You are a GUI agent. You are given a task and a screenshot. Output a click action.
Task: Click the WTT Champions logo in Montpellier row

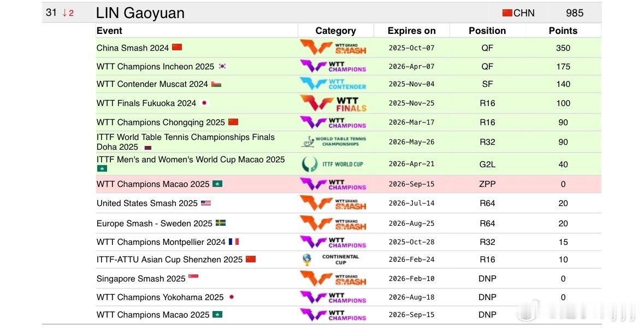tap(333, 242)
